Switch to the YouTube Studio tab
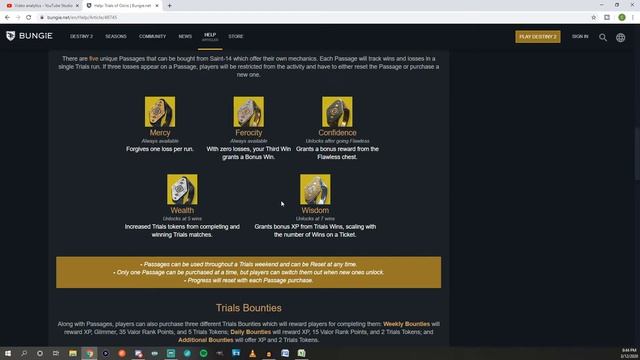Image resolution: width=640 pixels, height=360 pixels. point(42,6)
